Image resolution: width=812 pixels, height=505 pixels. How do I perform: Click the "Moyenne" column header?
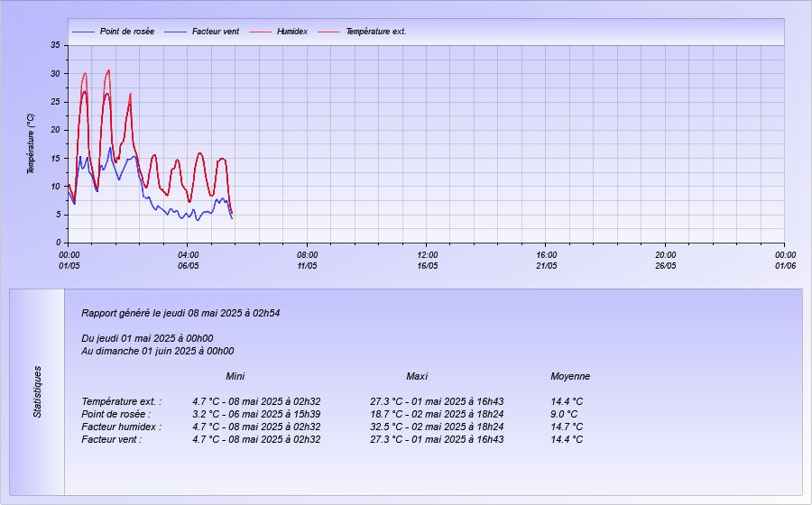(x=570, y=376)
